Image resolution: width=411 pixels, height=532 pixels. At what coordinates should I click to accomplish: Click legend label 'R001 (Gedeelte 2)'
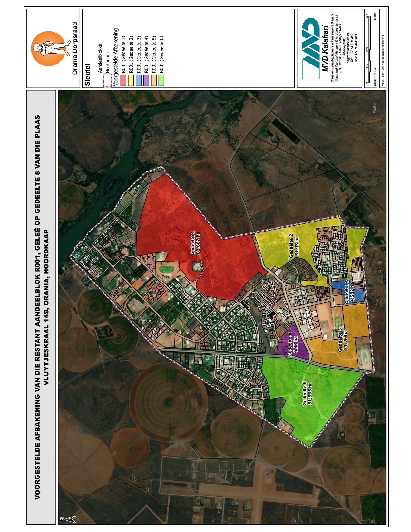(x=131, y=54)
